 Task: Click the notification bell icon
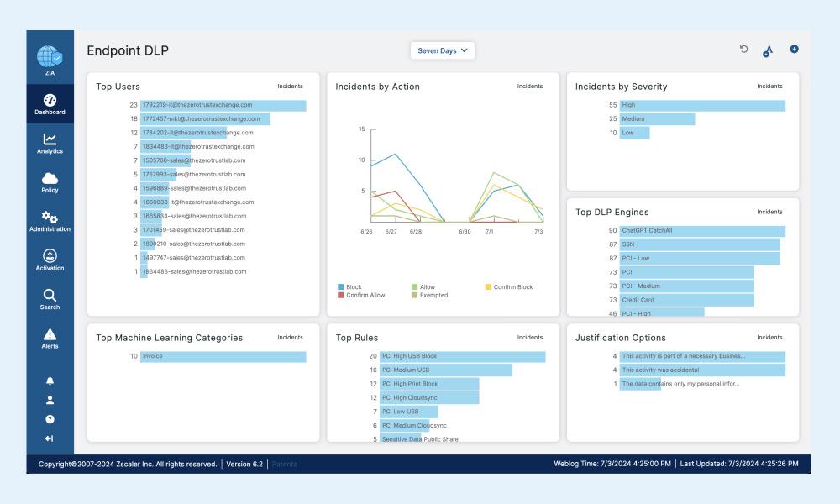tap(50, 381)
